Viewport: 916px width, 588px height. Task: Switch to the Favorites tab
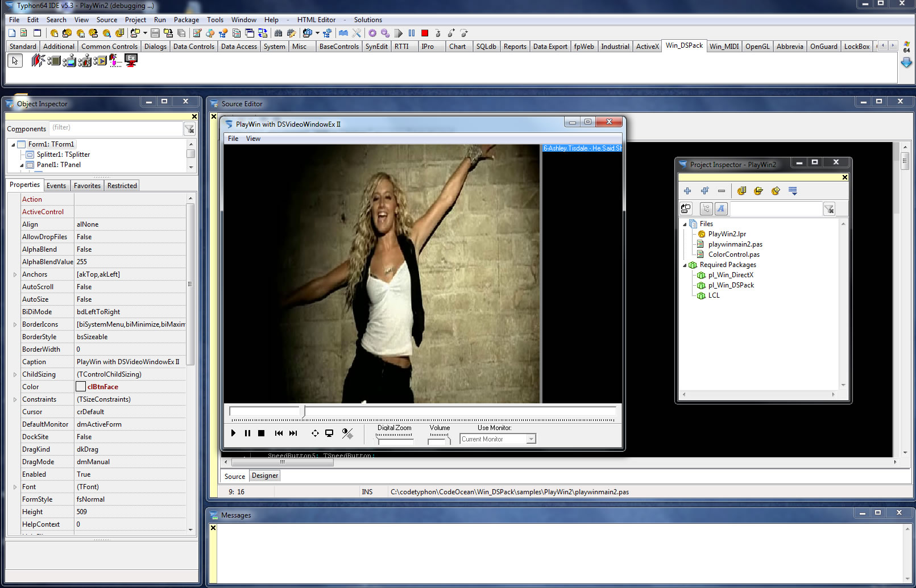(x=87, y=185)
